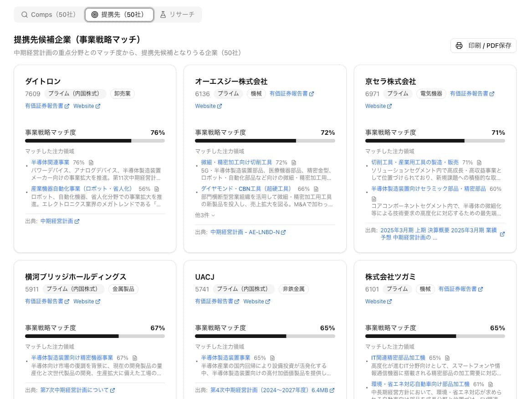
Task: Expand 他3件 in オーエスジー card
Action: (205, 215)
